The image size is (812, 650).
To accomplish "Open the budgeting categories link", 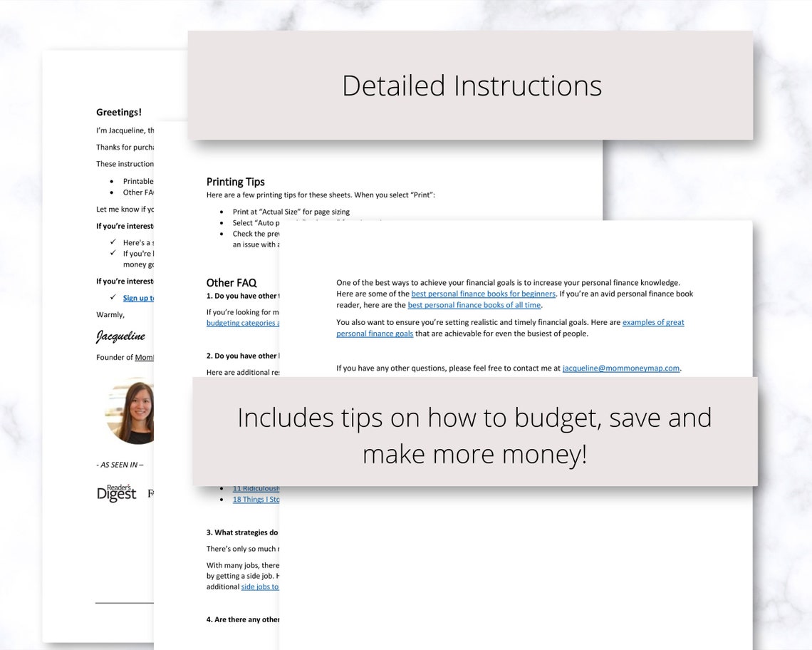I will click(242, 323).
